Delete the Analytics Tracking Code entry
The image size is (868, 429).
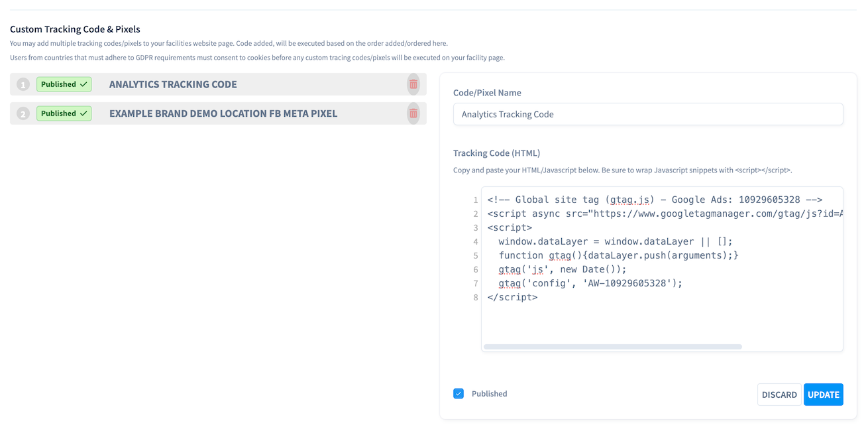click(x=413, y=84)
